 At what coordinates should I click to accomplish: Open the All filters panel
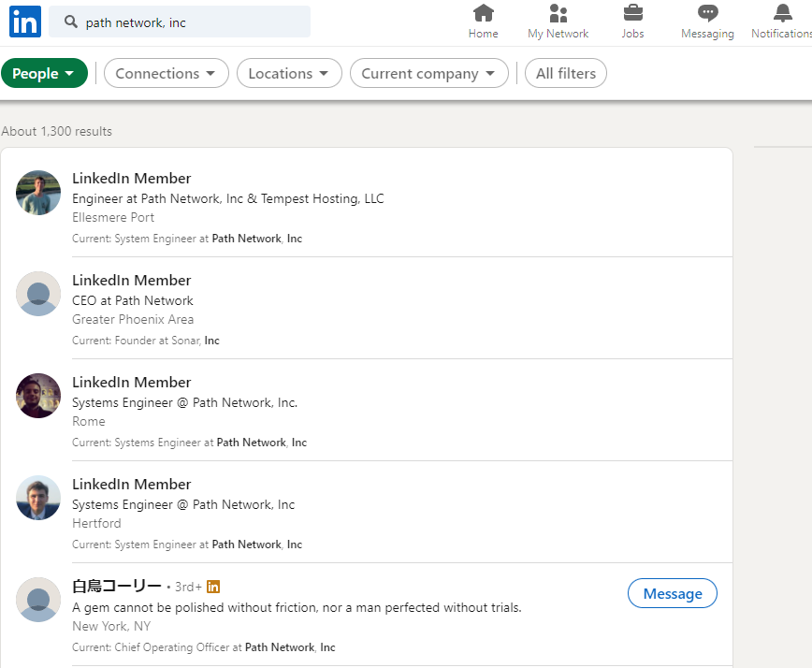tap(565, 73)
